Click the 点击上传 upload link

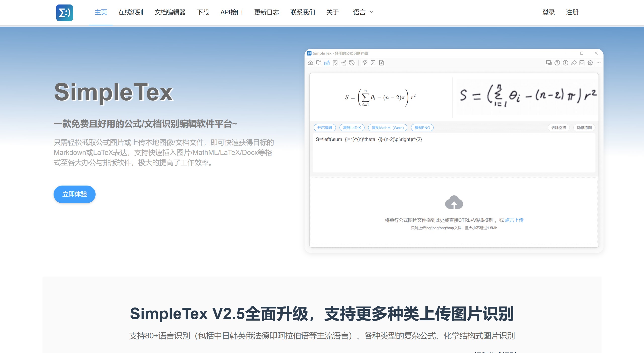point(514,220)
